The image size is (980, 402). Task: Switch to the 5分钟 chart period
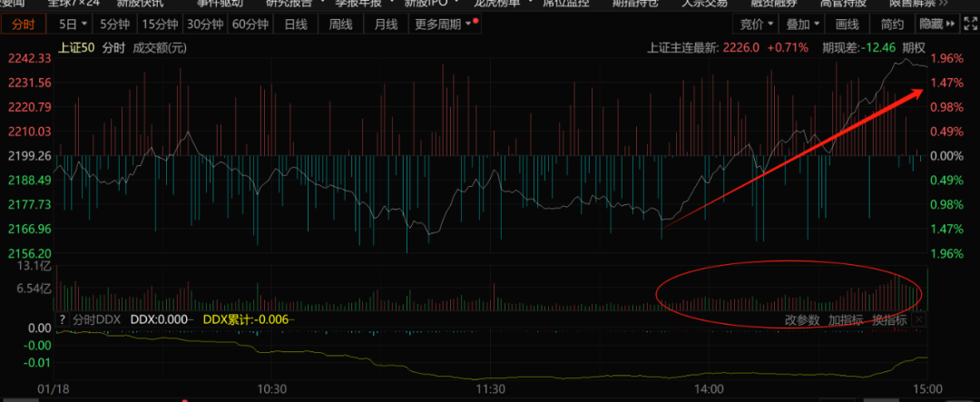(x=115, y=25)
